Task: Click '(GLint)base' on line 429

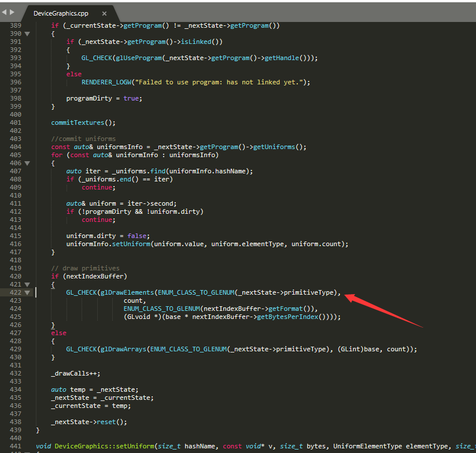Action: (x=358, y=350)
